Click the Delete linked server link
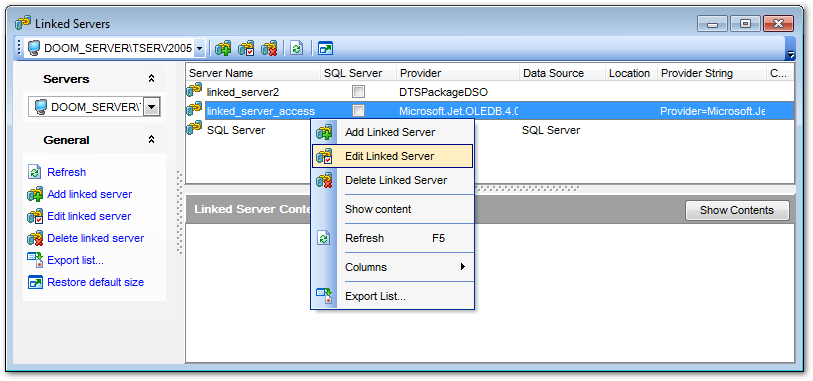Screen dimensions: 813x381 [95, 238]
